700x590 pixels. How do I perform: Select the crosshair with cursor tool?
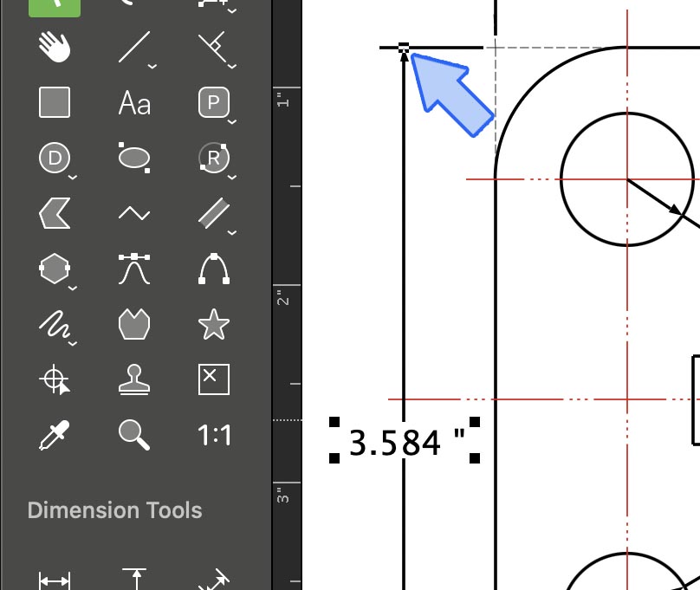pos(55,379)
